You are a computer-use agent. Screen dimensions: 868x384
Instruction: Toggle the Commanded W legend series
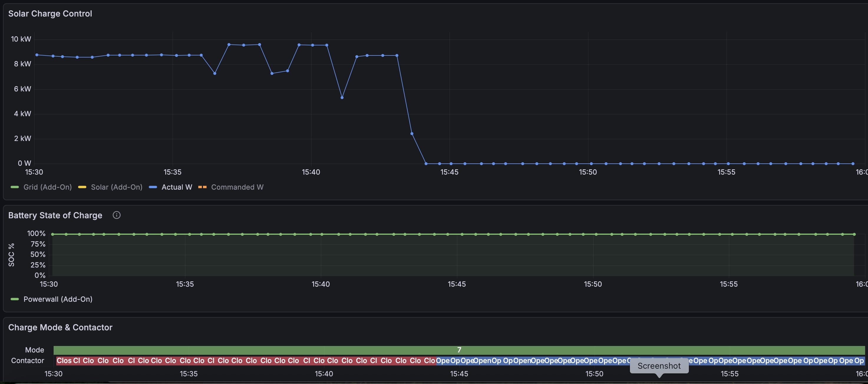tap(237, 187)
